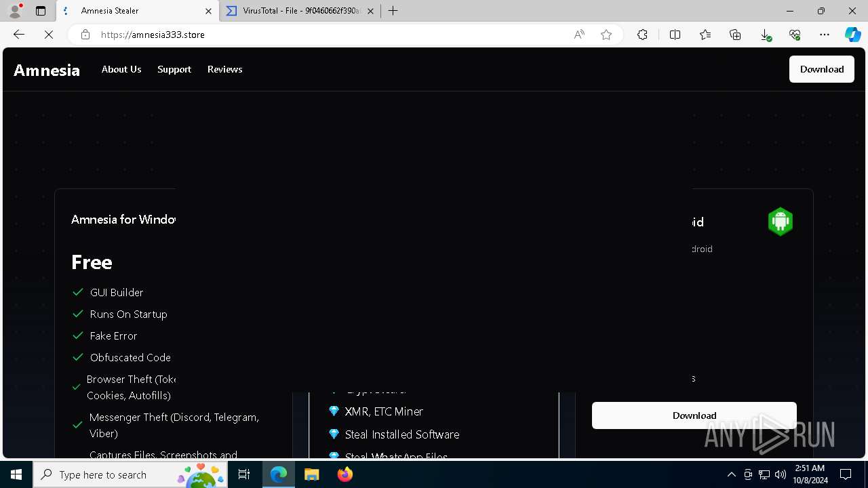Open the Windows Start menu
868x488 pixels.
[x=16, y=474]
